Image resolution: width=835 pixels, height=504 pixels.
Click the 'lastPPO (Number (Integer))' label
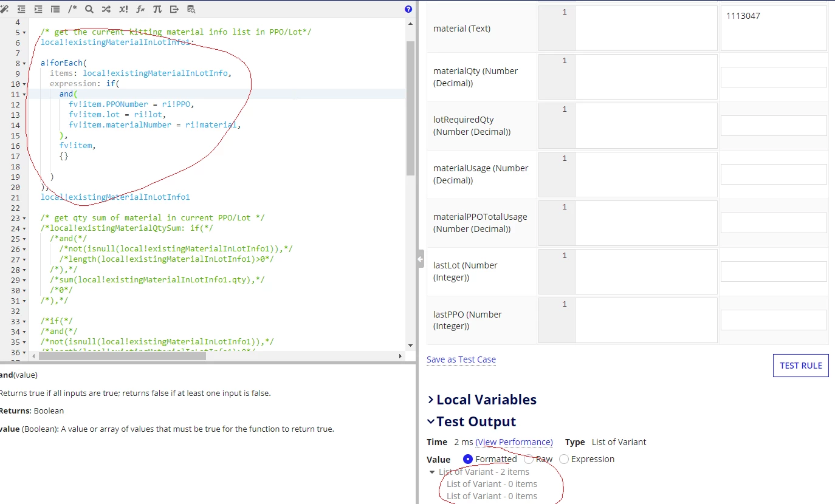(x=467, y=320)
